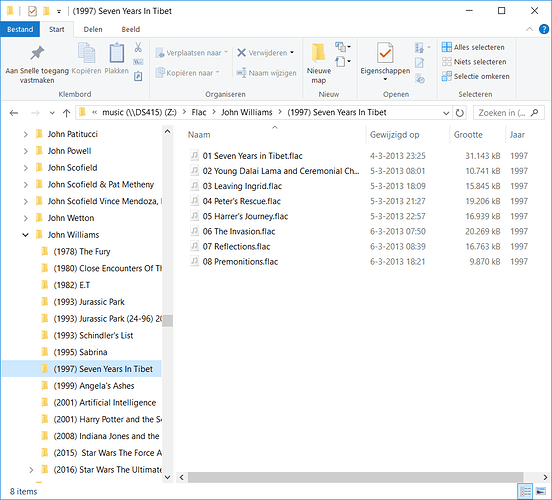Image resolution: width=552 pixels, height=500 pixels.
Task: Select file 03 Leaving Ingrid.flac
Action: (242, 186)
